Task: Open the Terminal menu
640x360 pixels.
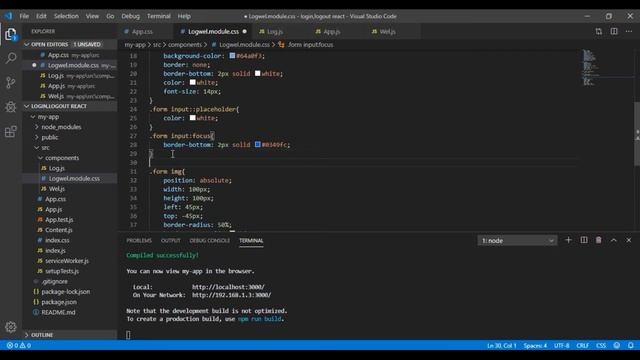Action: coord(159,16)
